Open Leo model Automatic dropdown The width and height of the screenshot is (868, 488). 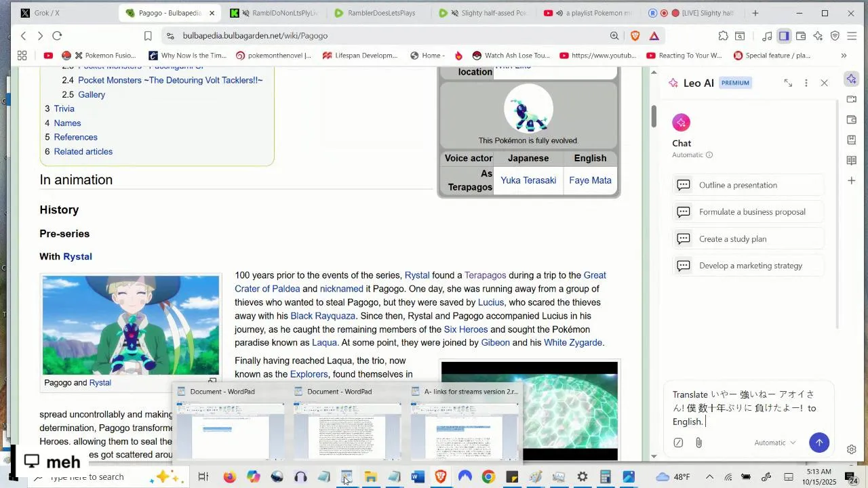pos(775,443)
